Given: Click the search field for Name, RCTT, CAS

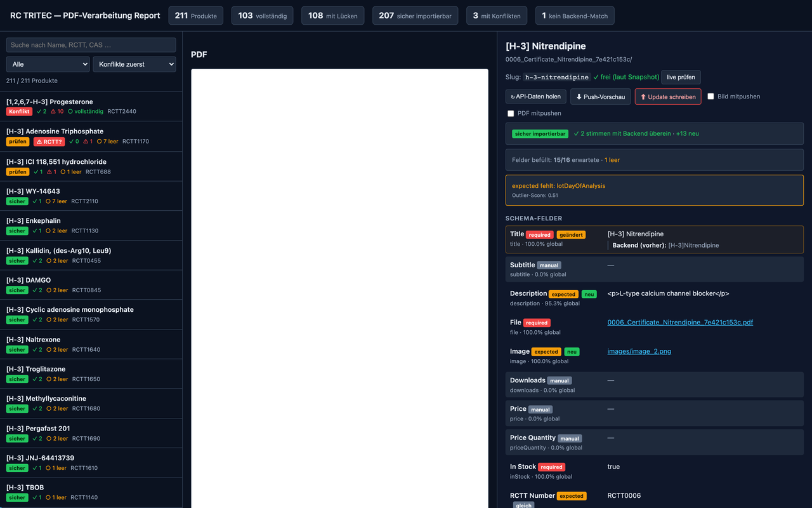Looking at the screenshot, I should (x=91, y=45).
